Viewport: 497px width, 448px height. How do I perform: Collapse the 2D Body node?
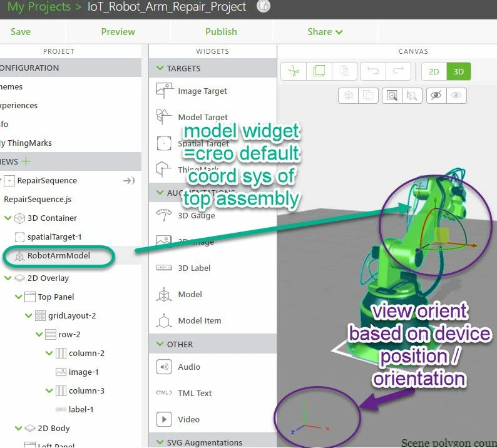click(x=18, y=428)
